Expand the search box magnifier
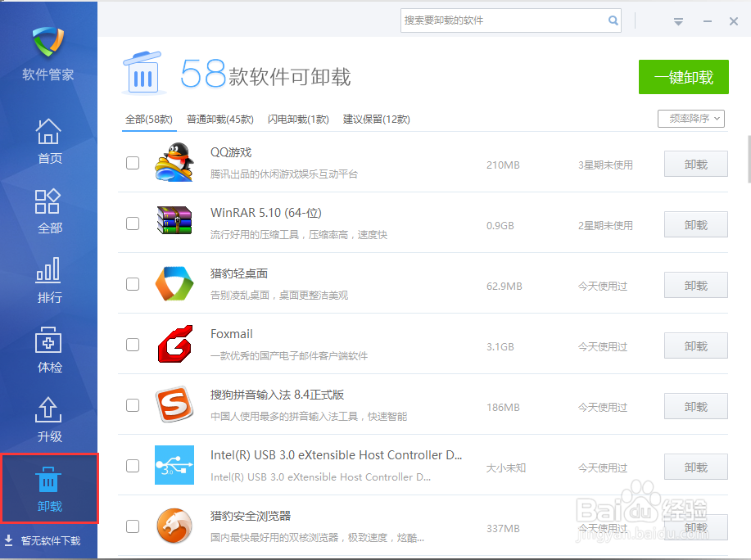 (613, 20)
